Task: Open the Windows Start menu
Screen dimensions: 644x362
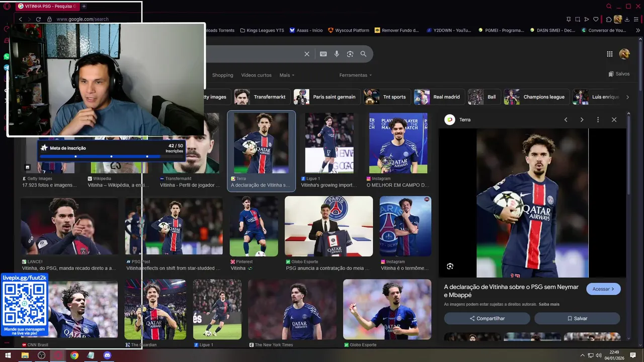Action: pos(8,355)
